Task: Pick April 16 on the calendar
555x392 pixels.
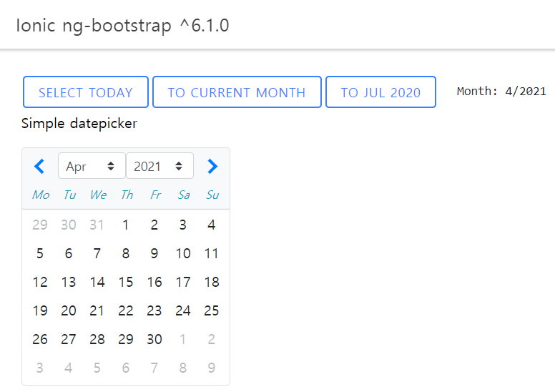Action: tap(154, 282)
